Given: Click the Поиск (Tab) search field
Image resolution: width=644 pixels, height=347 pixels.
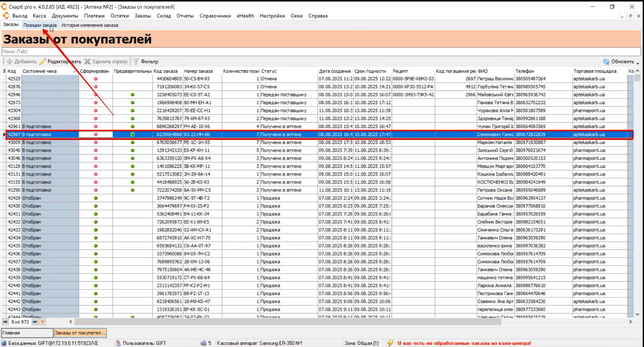Looking at the screenshot, I should click(321, 52).
